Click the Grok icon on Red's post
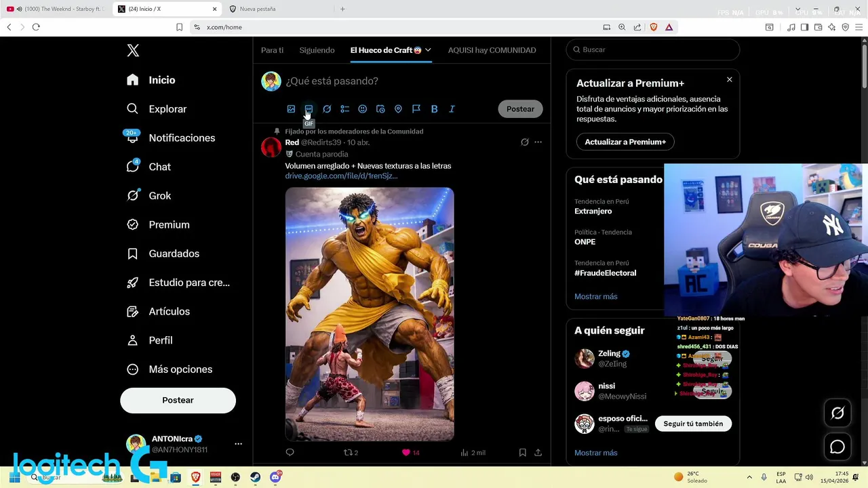 (x=524, y=142)
